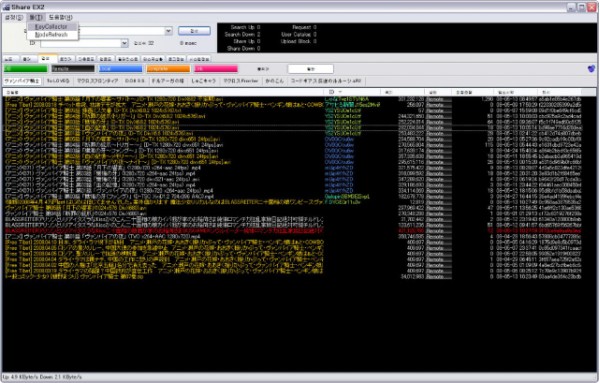
Task: Click the pink filter swatch
Action: click(216, 69)
